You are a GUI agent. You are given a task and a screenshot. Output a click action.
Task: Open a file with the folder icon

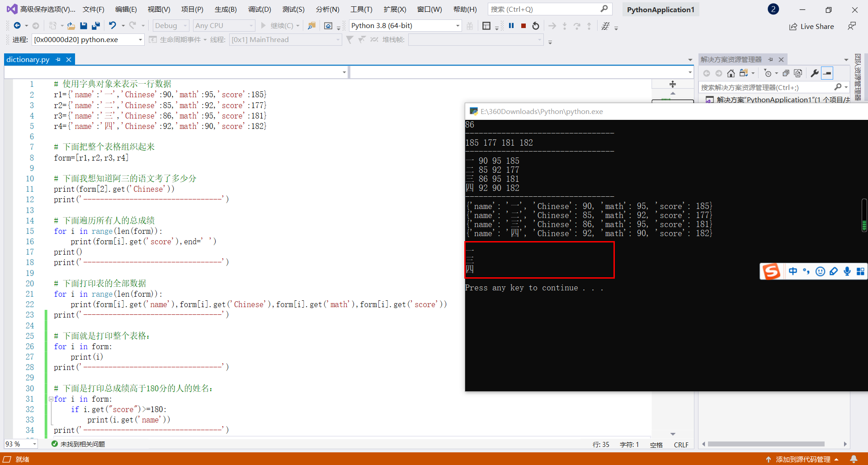click(x=71, y=26)
